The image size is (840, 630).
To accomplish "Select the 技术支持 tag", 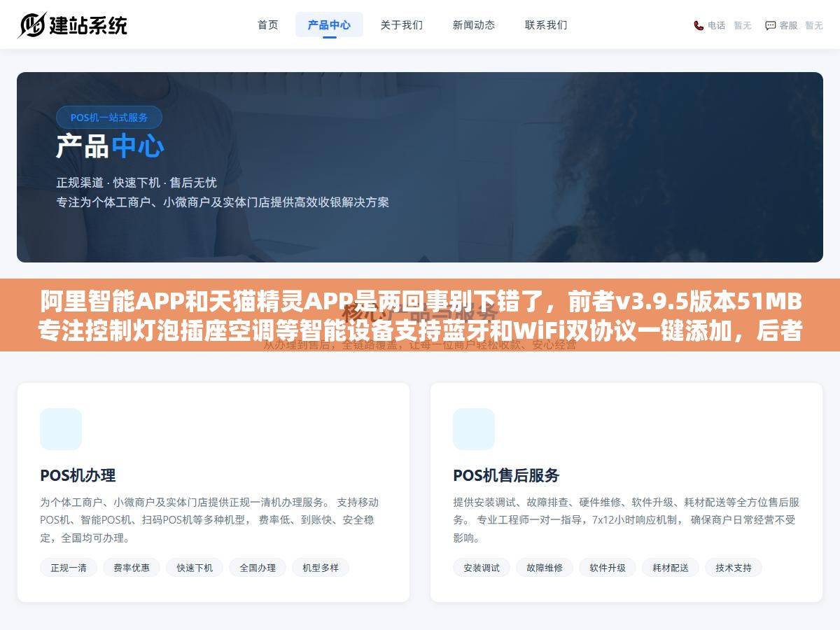I will click(x=734, y=568).
